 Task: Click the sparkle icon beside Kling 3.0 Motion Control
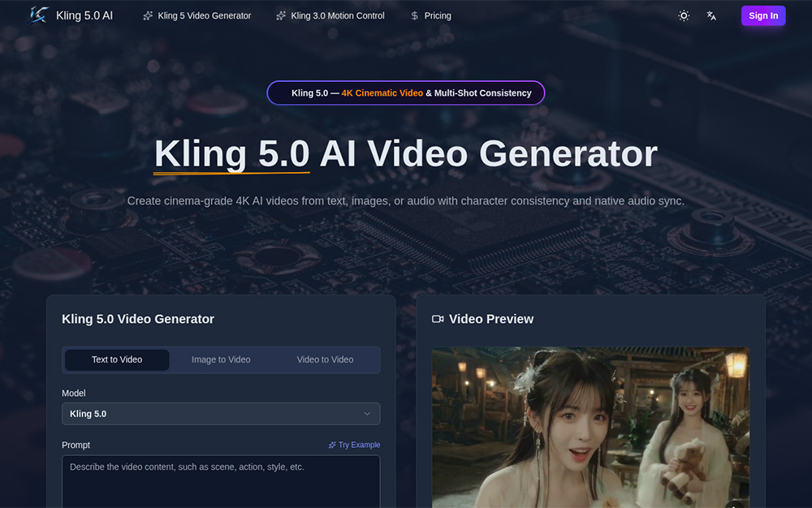(280, 15)
